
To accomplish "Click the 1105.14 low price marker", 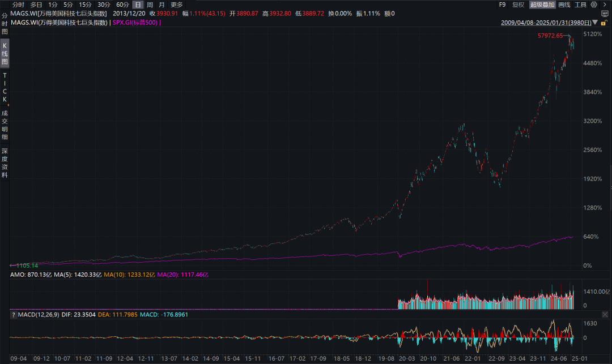I will click(27, 266).
